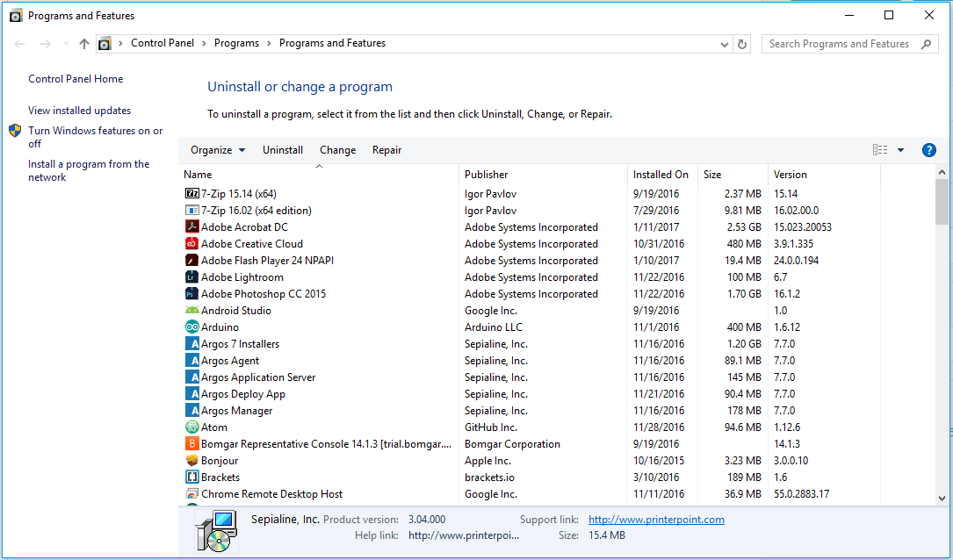Select the Adobe Creative Cloud icon
This screenshot has height=560, width=953.
tap(191, 243)
